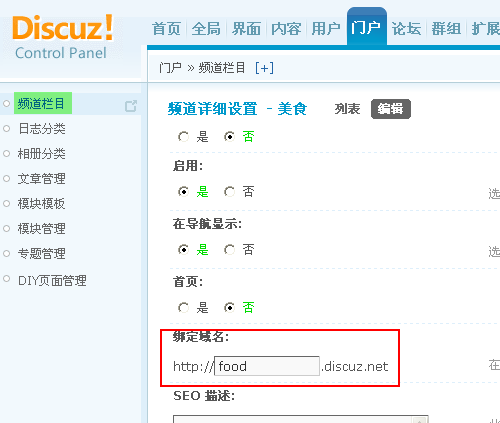Open the 全局 top navigation tab

tap(206, 29)
